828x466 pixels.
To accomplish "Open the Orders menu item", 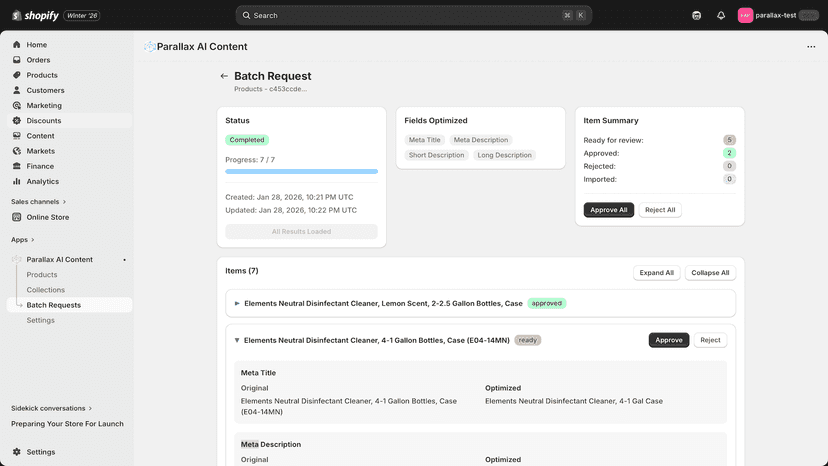I will click(x=69, y=60).
